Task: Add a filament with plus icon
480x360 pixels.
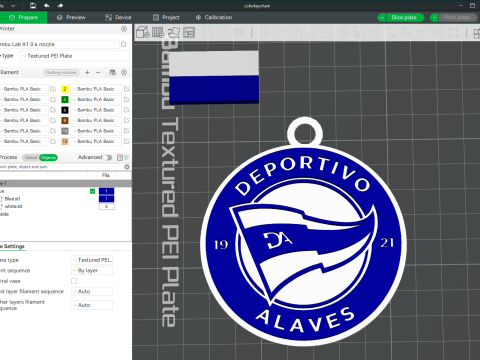Action: click(87, 72)
